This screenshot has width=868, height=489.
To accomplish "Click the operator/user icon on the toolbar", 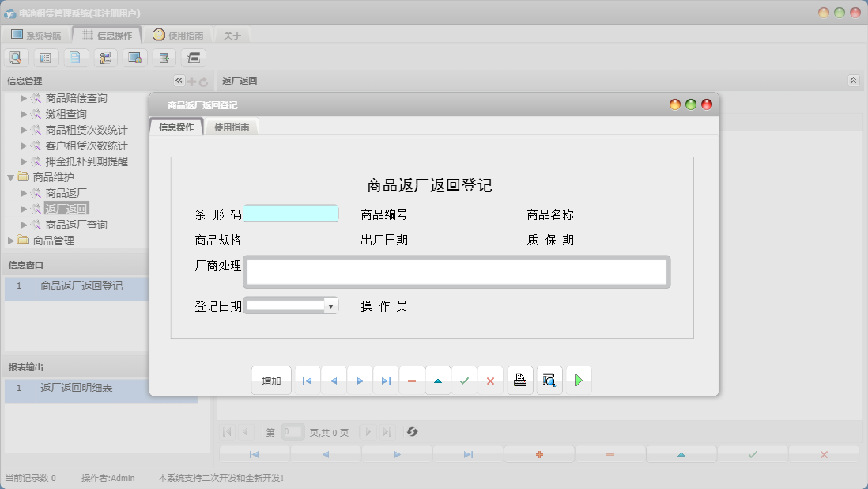I will point(104,57).
